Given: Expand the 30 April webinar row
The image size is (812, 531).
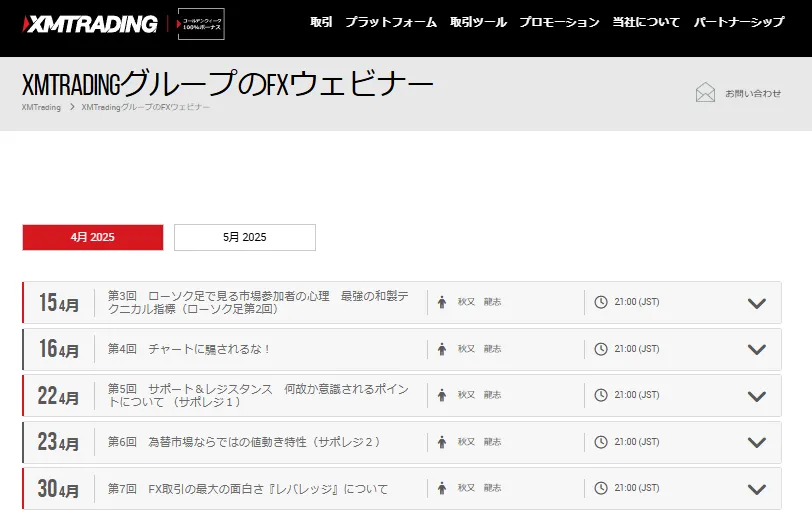Looking at the screenshot, I should click(x=757, y=489).
